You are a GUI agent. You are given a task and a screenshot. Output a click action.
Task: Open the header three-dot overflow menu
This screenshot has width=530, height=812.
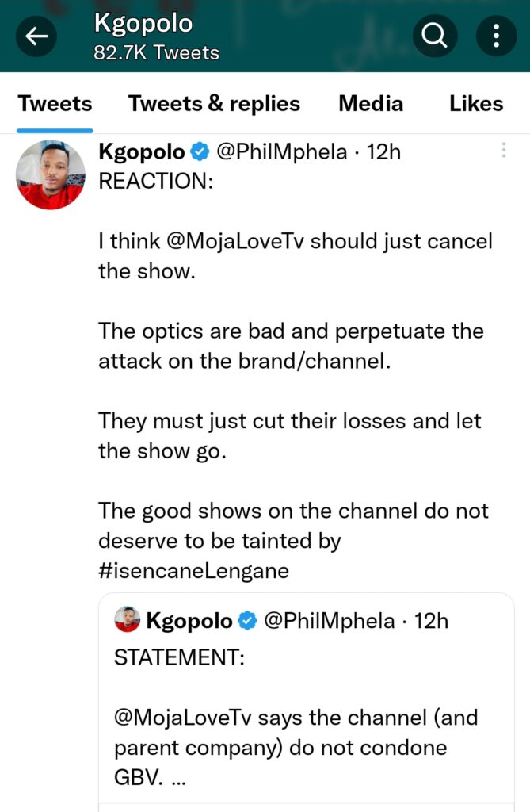tap(496, 36)
